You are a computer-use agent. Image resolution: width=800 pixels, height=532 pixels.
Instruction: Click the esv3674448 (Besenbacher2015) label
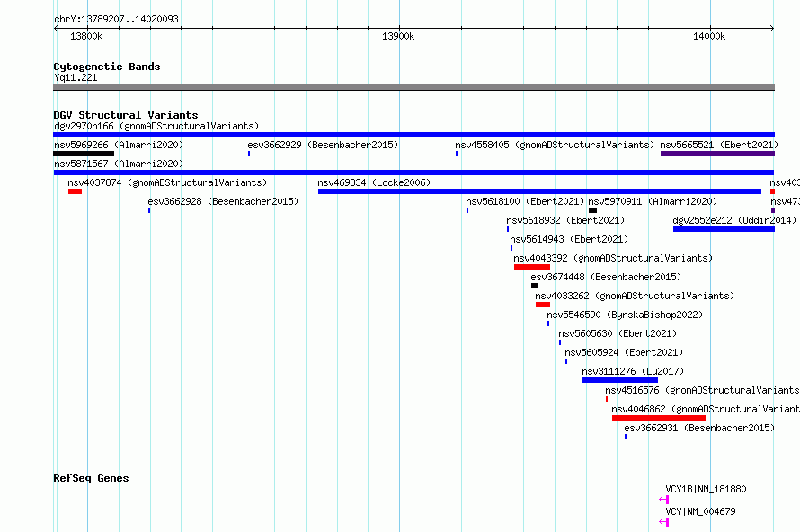coord(606,277)
